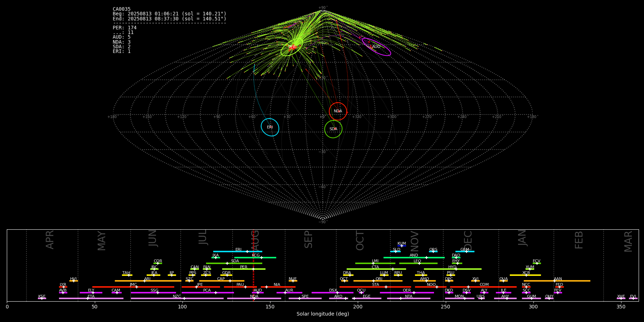Click the AND green bar in timeline
The width and height of the screenshot is (644, 322).
pyautogui.click(x=414, y=257)
